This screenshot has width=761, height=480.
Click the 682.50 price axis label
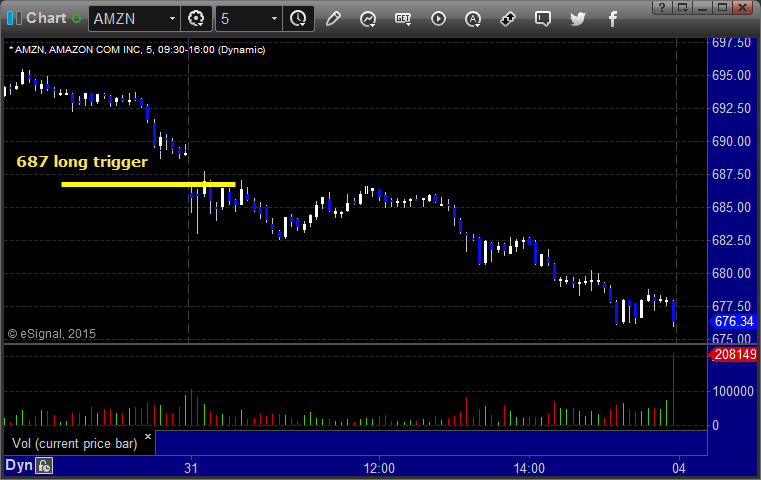coord(731,241)
